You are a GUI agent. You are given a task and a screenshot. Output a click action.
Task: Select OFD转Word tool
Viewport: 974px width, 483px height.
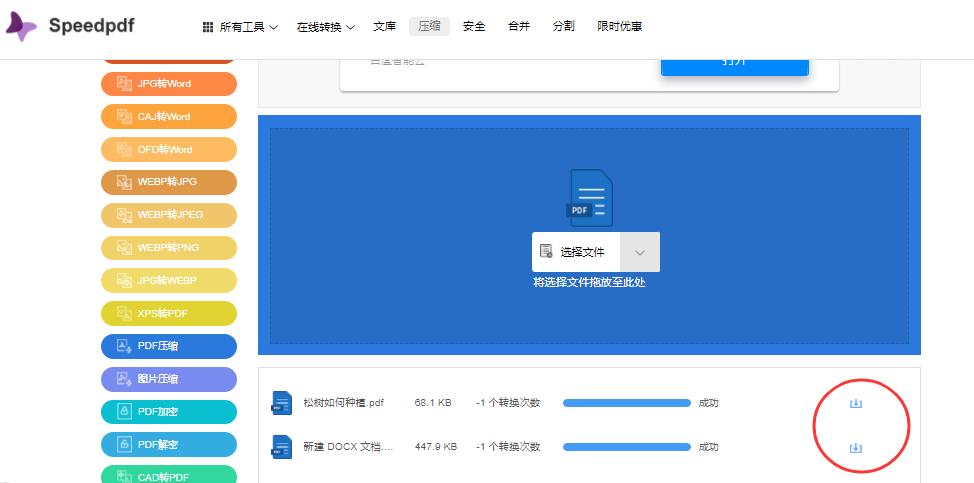[x=169, y=150]
